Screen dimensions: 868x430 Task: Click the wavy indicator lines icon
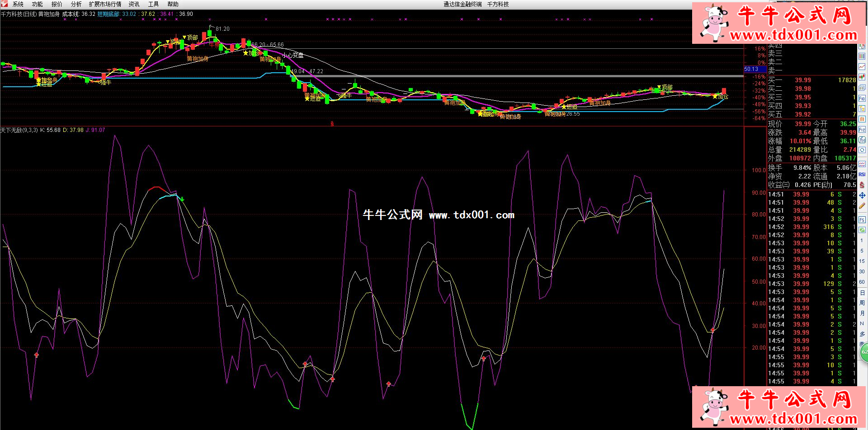click(x=862, y=164)
